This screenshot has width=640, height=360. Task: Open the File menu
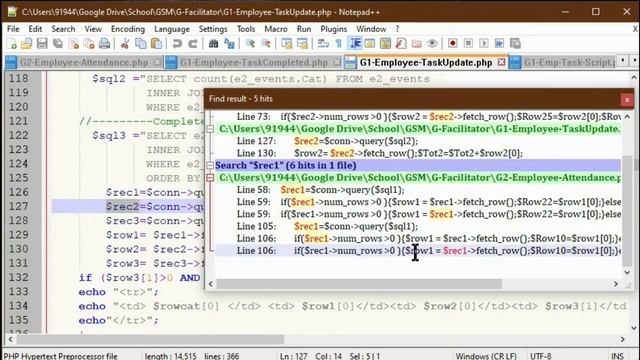tap(13, 29)
